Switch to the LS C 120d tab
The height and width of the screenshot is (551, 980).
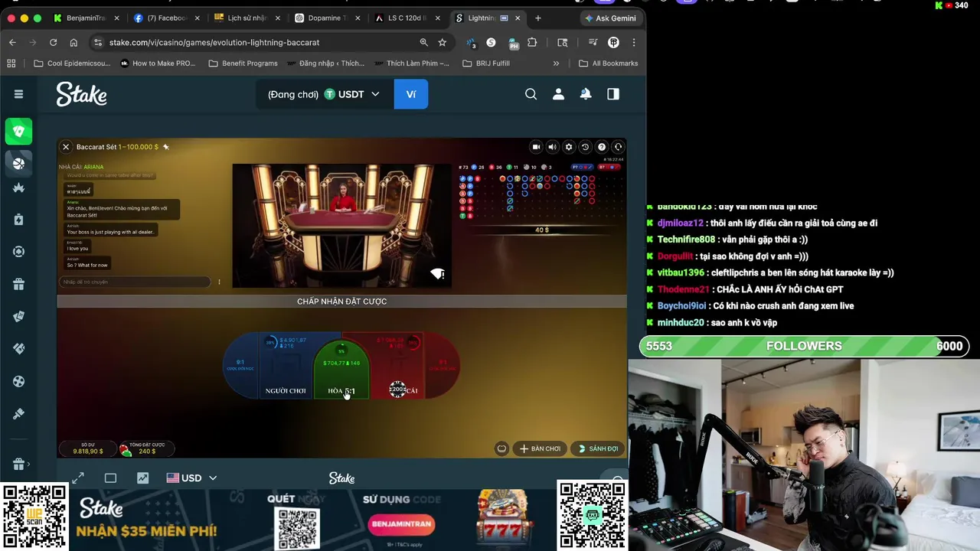408,18
